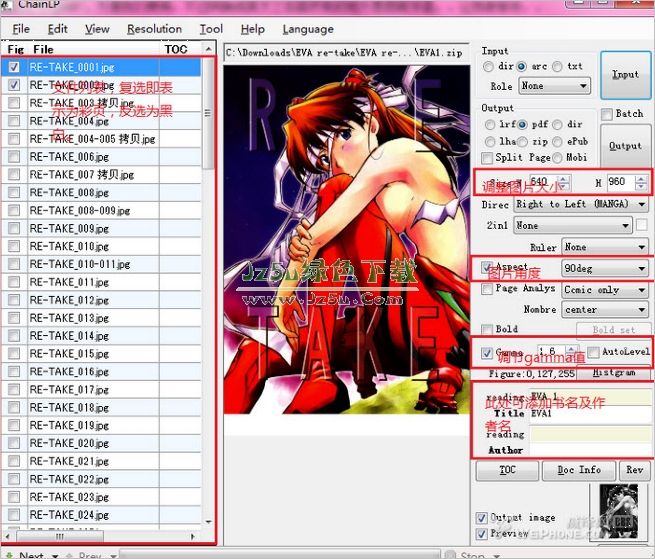655x559 pixels.
Task: Click the Input button
Action: pyautogui.click(x=625, y=75)
